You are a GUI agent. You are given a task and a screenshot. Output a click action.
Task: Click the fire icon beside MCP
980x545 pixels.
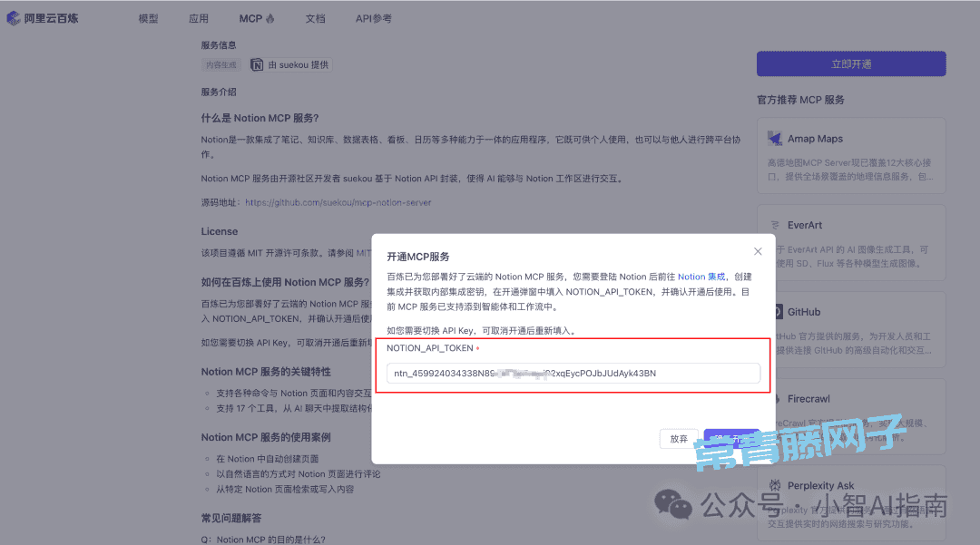(x=270, y=18)
